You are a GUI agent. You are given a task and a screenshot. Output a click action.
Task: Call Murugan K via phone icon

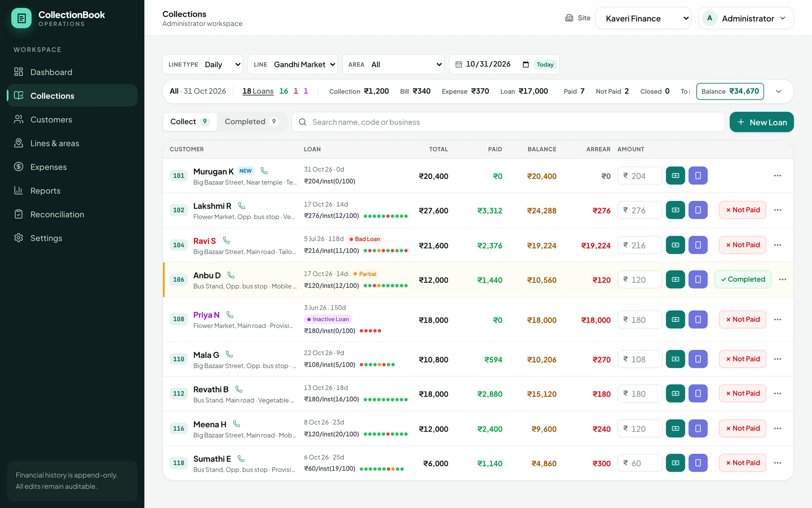click(x=264, y=171)
